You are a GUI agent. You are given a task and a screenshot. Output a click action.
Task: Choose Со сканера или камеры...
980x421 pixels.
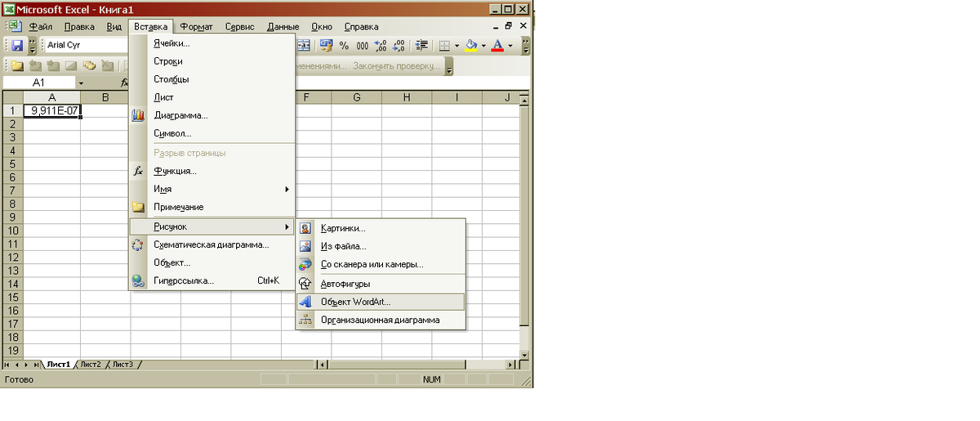380,264
